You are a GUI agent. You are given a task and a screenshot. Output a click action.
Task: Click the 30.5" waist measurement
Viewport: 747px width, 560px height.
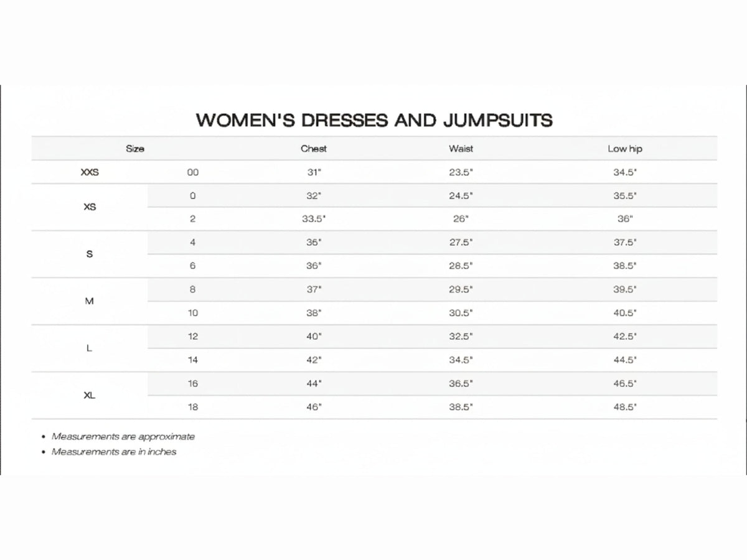[461, 313]
